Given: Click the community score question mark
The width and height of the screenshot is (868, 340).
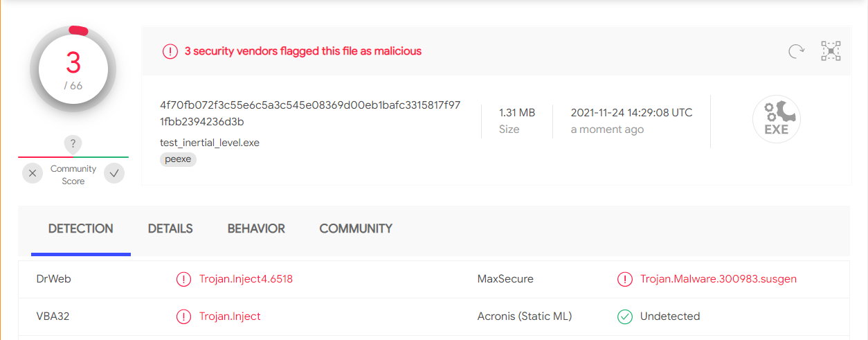Looking at the screenshot, I should pyautogui.click(x=73, y=144).
